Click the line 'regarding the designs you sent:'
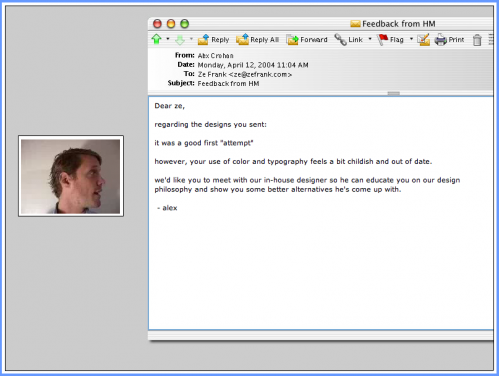 [x=210, y=125]
